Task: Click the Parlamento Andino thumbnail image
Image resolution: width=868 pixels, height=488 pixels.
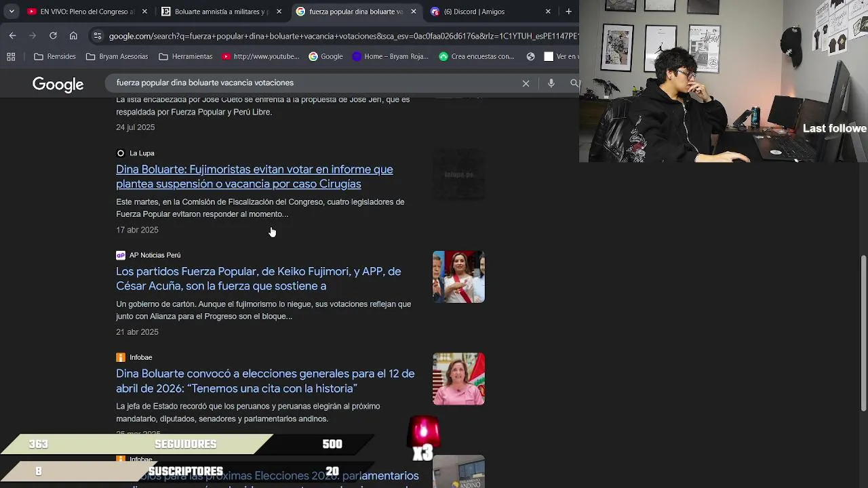Action: tap(459, 472)
